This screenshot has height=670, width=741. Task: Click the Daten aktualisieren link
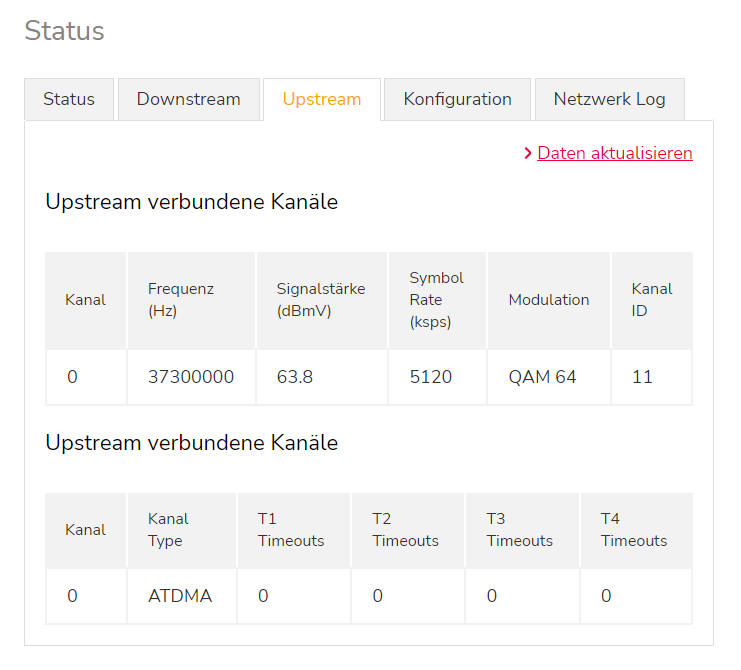click(x=615, y=153)
